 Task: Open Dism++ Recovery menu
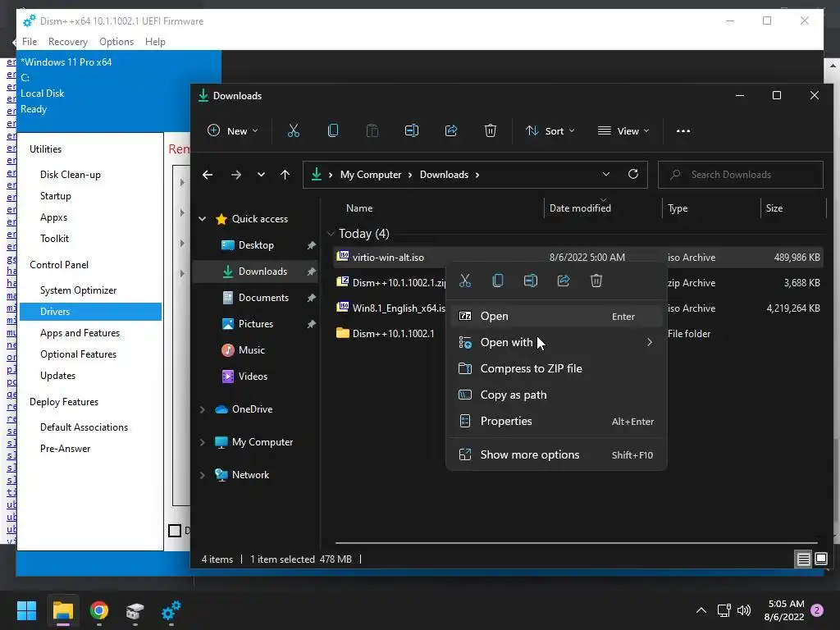pos(67,42)
